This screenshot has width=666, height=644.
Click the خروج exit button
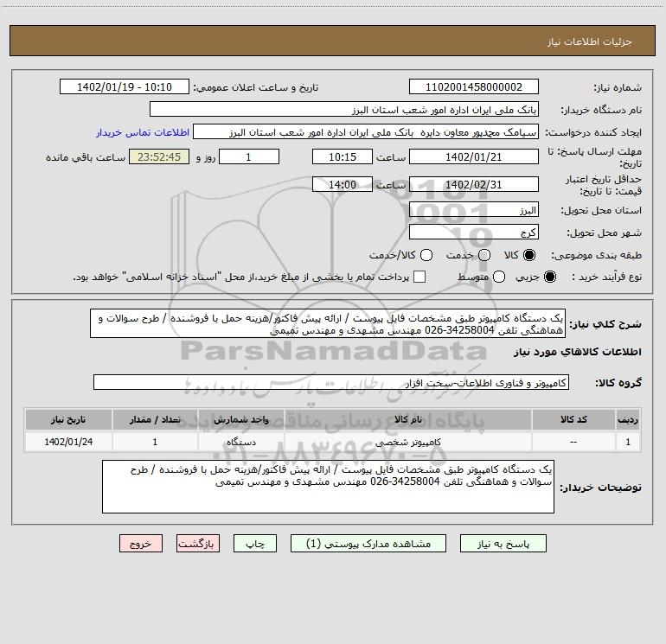141,544
